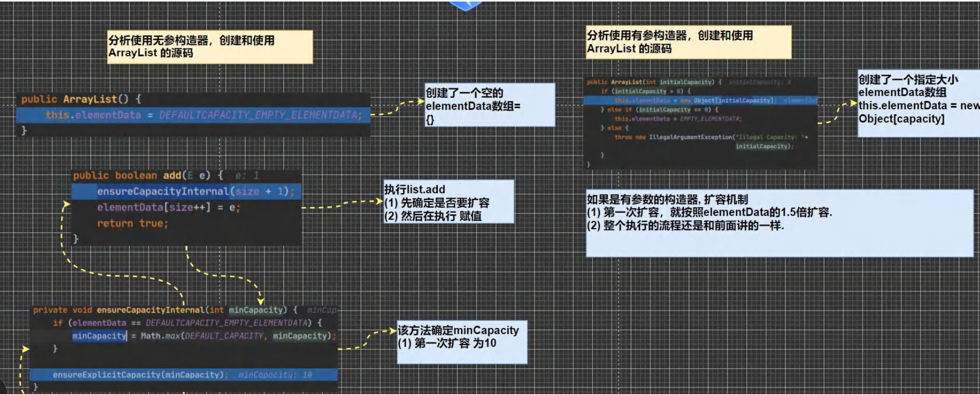Click the blue shape at the top center
The height and width of the screenshot is (394, 980).
coord(466,5)
